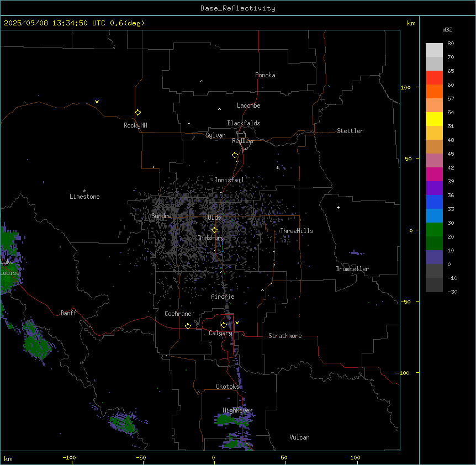Click the Calgary city label
The height and width of the screenshot is (465, 476).
[x=221, y=333]
